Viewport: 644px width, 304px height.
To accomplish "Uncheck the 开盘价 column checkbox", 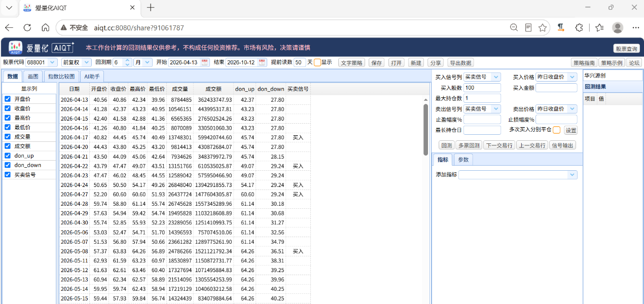I will [x=8, y=99].
